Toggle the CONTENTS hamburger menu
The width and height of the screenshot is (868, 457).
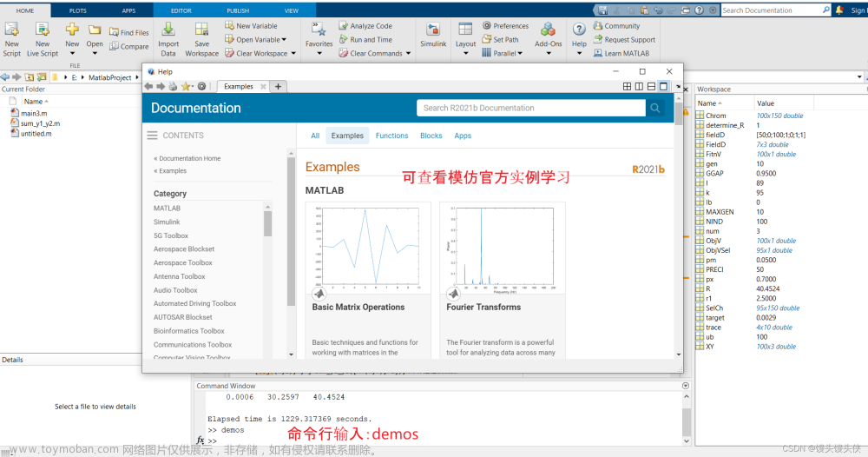coord(152,136)
